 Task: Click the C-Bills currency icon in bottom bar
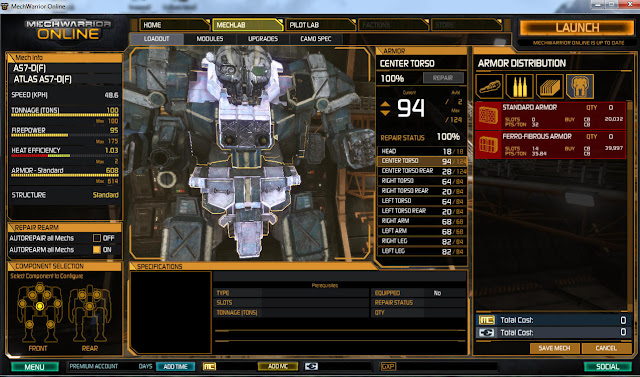click(x=311, y=366)
